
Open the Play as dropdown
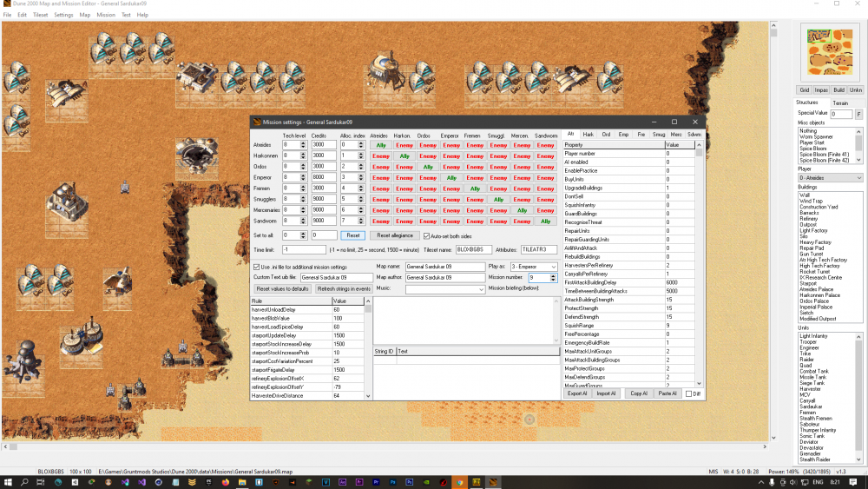click(534, 267)
